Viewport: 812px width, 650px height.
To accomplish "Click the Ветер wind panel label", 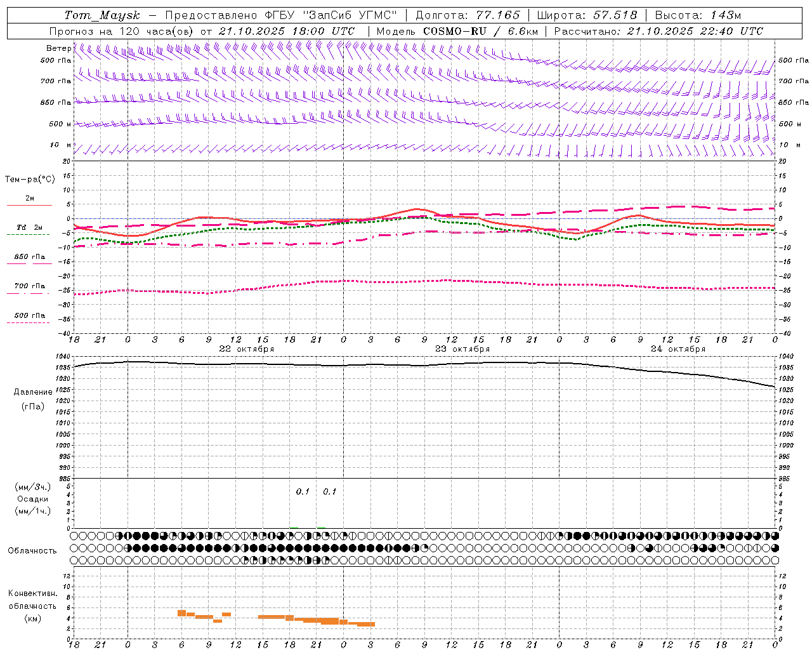I will pyautogui.click(x=58, y=48).
